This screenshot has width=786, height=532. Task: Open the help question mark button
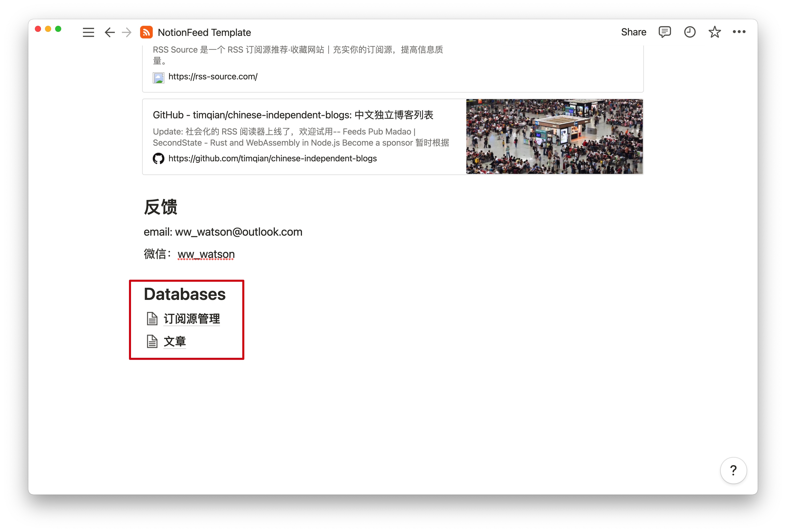pyautogui.click(x=733, y=470)
